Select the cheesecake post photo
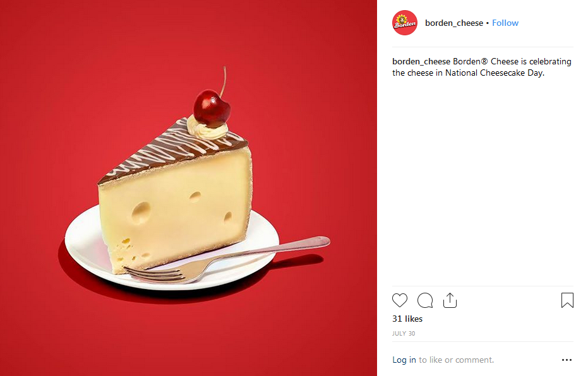588x376 pixels. point(188,188)
